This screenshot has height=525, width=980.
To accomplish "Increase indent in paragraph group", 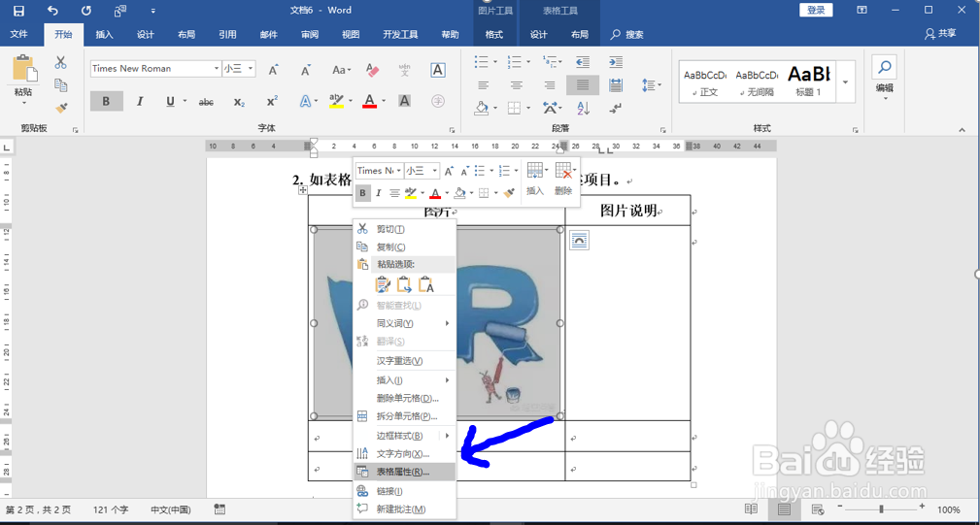I will coord(616,62).
